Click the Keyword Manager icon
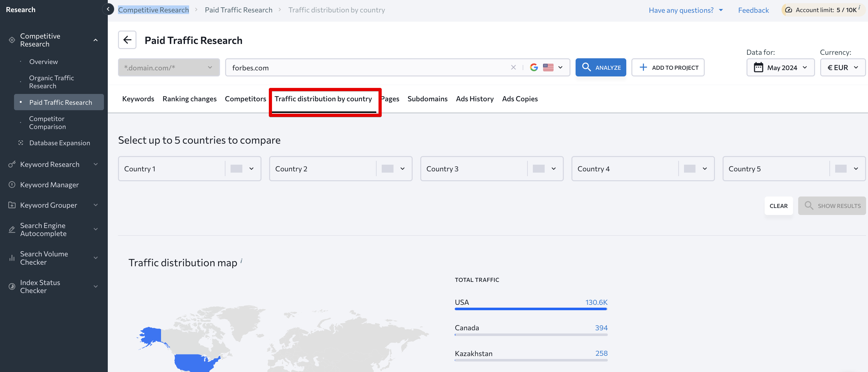868x372 pixels. (12, 184)
